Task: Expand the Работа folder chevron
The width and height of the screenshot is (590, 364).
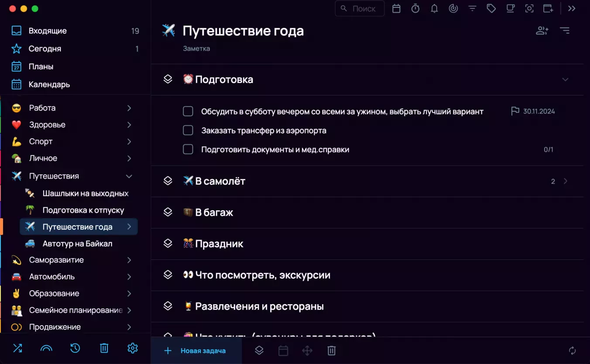Action: click(129, 108)
